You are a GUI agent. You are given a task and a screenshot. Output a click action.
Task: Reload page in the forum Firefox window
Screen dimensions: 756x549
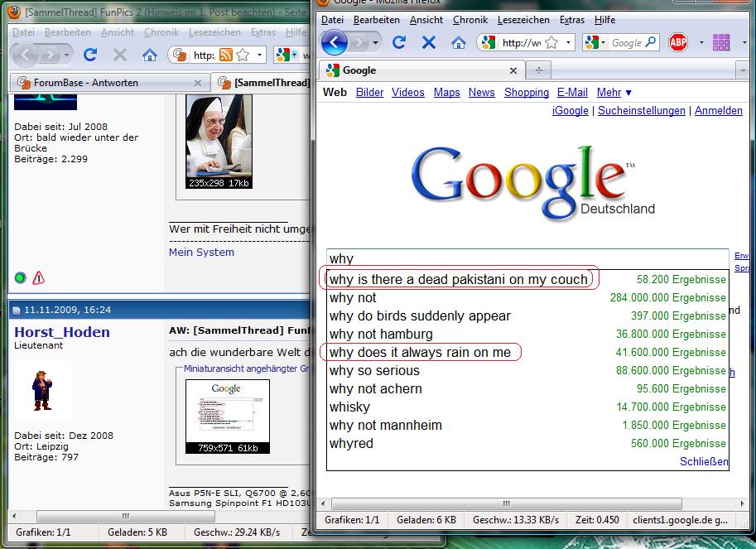tap(90, 55)
